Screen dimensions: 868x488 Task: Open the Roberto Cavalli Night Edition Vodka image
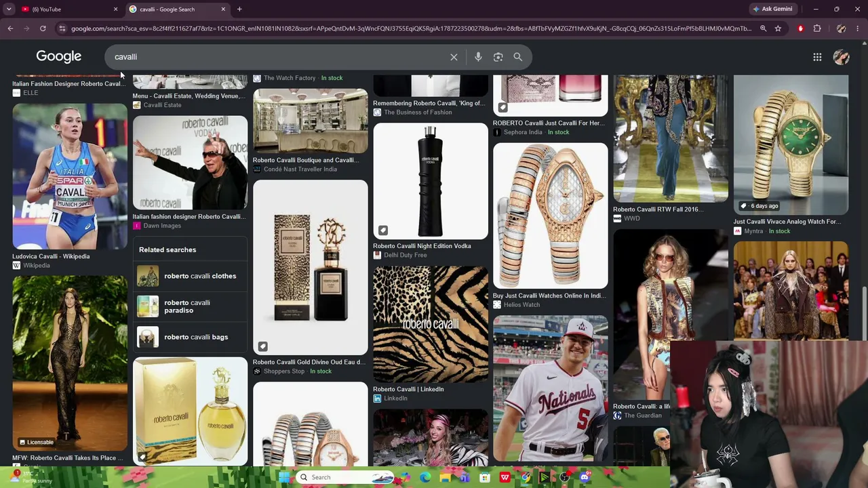tap(431, 181)
